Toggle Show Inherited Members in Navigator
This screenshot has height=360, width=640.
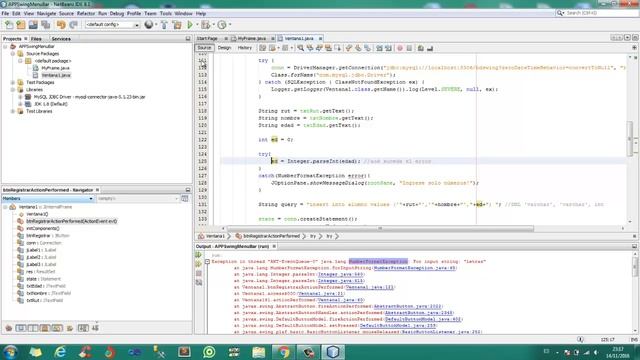9,328
